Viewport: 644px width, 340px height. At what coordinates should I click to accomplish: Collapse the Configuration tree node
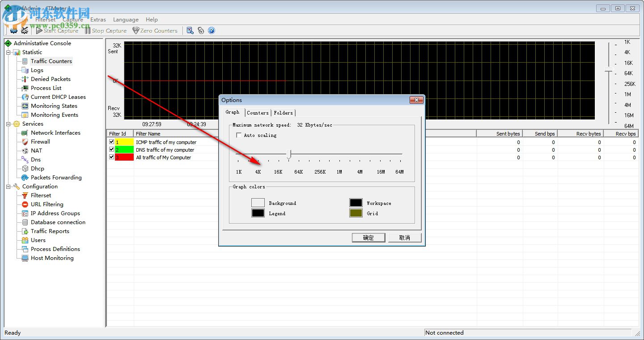click(x=8, y=187)
